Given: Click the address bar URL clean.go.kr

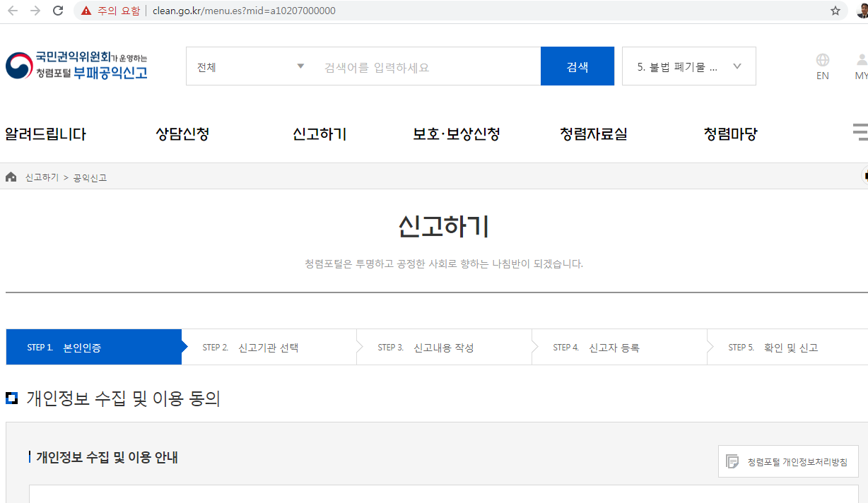Looking at the screenshot, I should point(244,11).
